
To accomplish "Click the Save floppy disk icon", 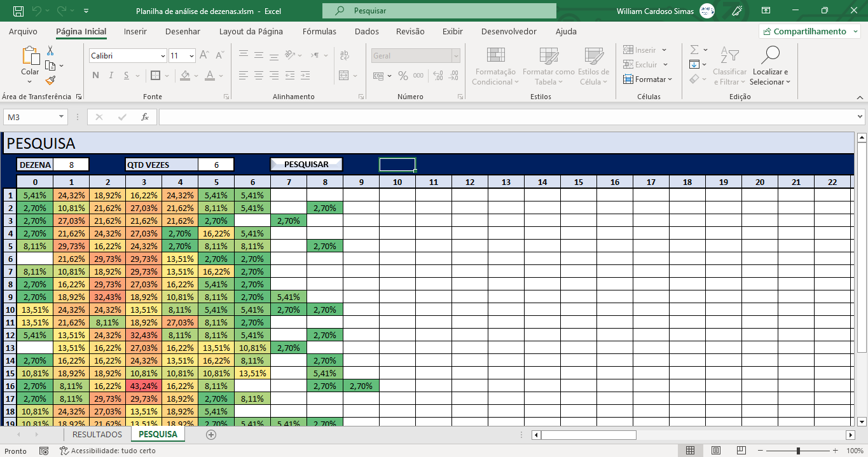I will tap(18, 11).
